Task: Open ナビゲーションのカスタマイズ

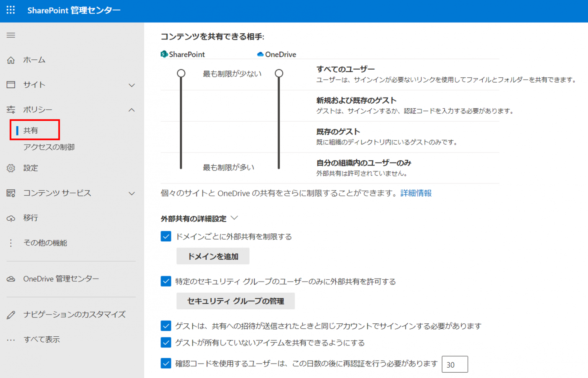Action: pyautogui.click(x=75, y=314)
